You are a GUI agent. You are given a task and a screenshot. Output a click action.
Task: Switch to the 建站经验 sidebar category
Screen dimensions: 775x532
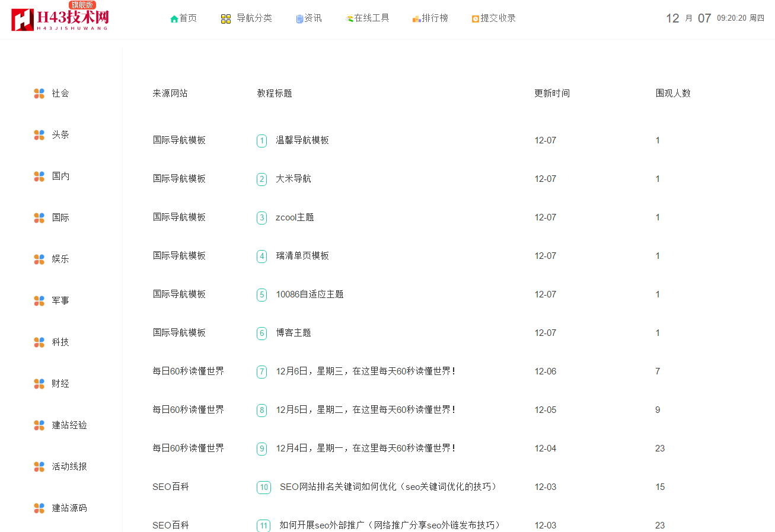69,425
